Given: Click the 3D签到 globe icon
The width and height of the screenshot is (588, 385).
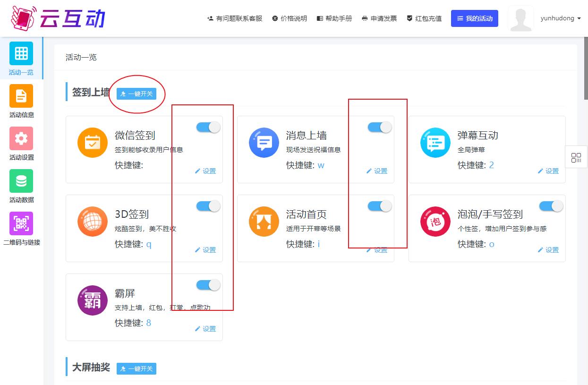Looking at the screenshot, I should click(x=93, y=222).
